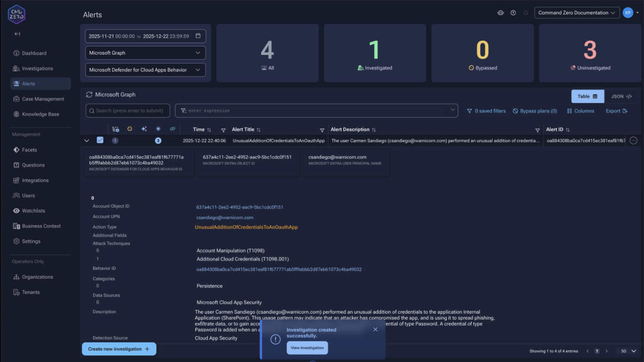
Task: Click the CMD Zero logo
Action: pos(16,14)
